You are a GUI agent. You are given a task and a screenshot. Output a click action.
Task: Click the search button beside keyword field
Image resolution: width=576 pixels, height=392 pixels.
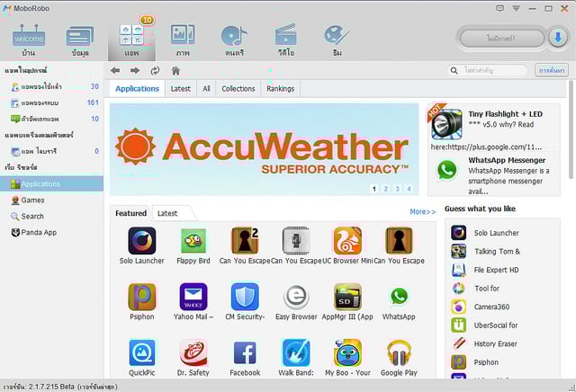tap(552, 70)
